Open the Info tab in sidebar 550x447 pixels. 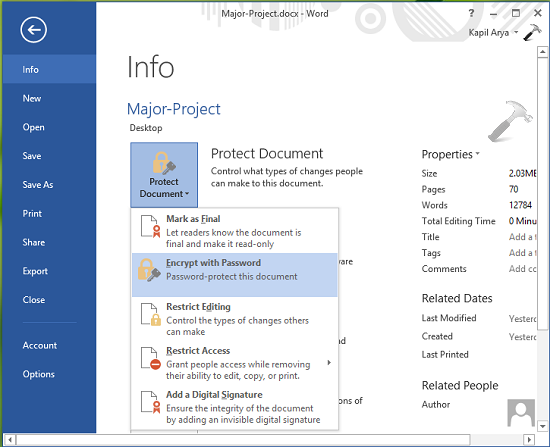point(49,69)
